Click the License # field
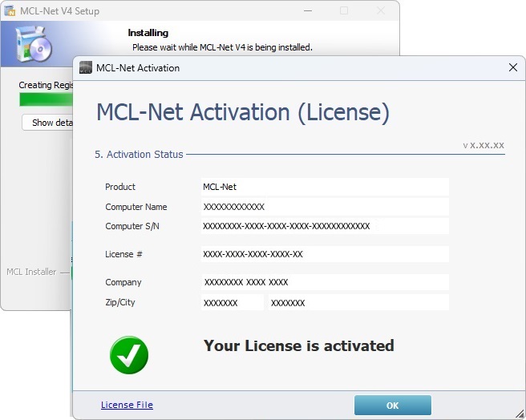The width and height of the screenshot is (526, 420). click(325, 254)
